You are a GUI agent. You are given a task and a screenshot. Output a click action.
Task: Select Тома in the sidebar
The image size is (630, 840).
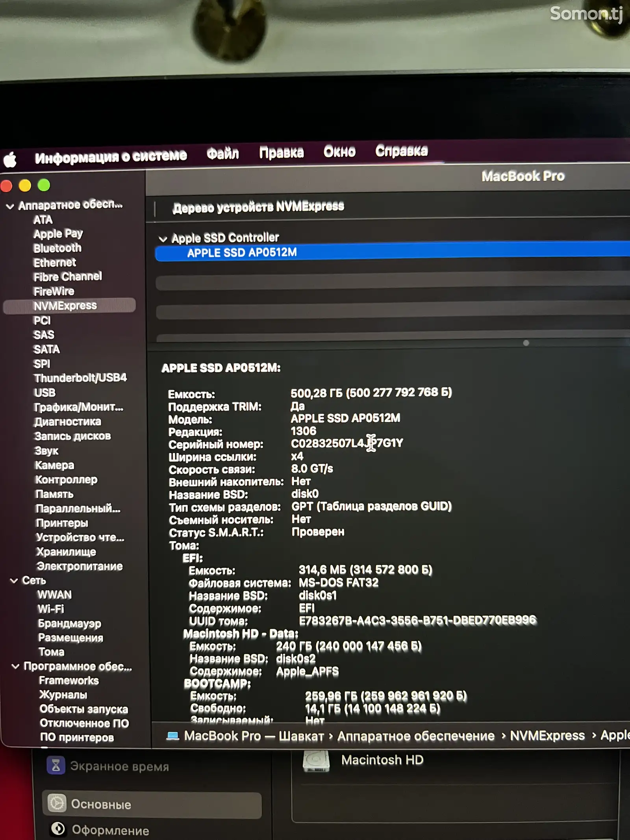pos(52,652)
